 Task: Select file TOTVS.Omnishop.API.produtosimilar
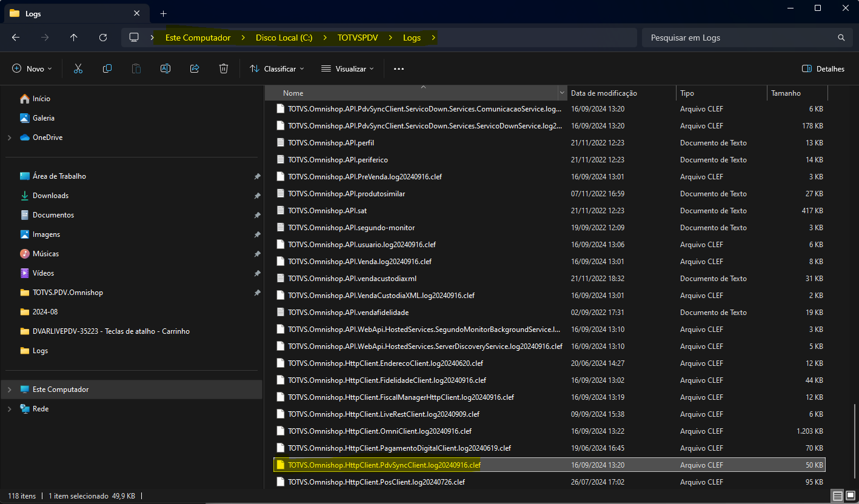coord(346,194)
